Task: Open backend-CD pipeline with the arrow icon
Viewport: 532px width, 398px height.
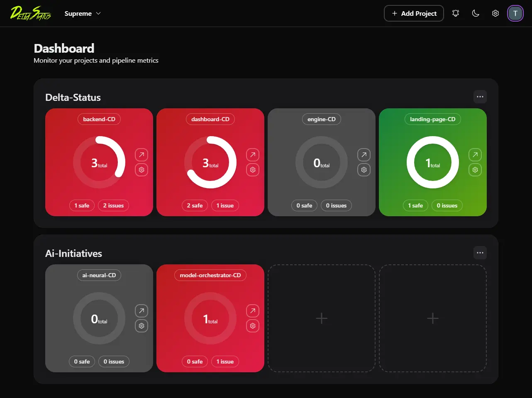Action: pyautogui.click(x=141, y=154)
